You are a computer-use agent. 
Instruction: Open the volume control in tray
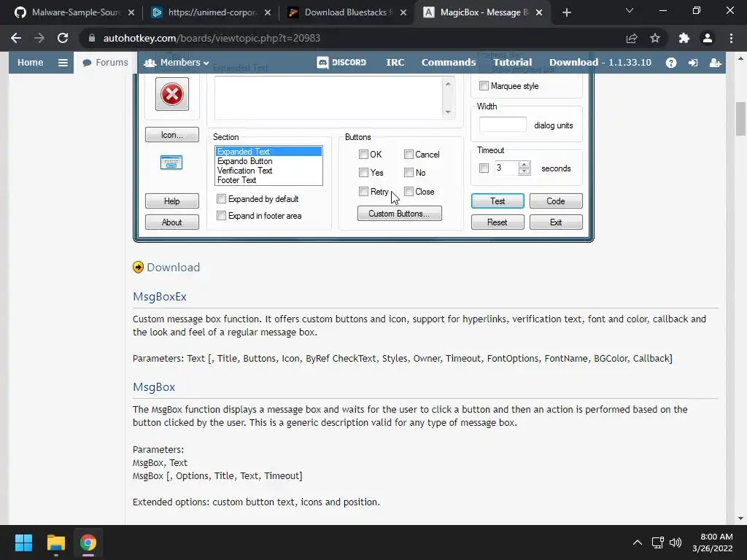tap(675, 542)
